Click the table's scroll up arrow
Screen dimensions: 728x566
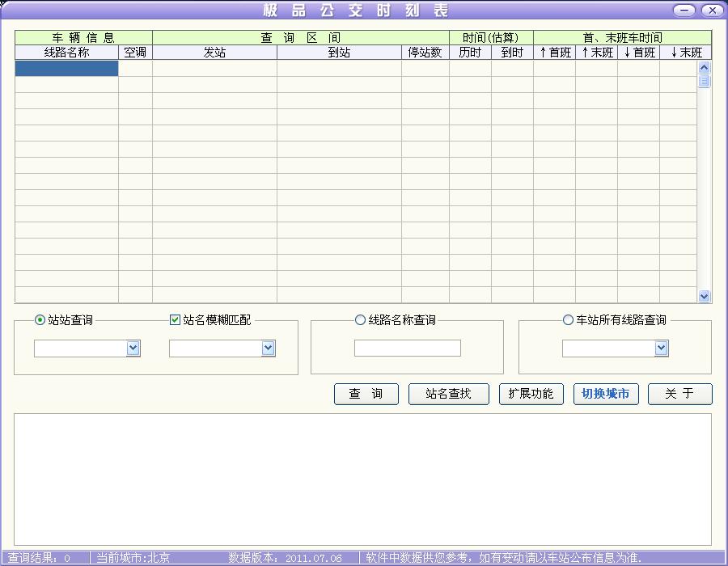[x=704, y=67]
